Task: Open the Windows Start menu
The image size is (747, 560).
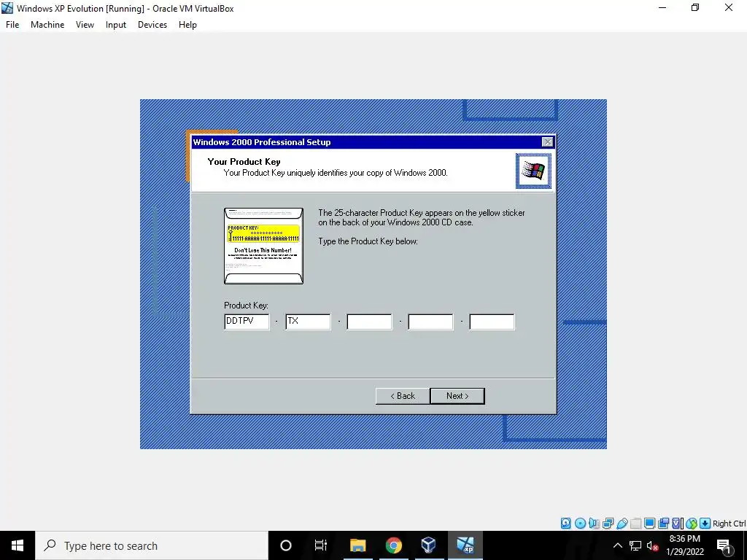Action: pos(18,545)
